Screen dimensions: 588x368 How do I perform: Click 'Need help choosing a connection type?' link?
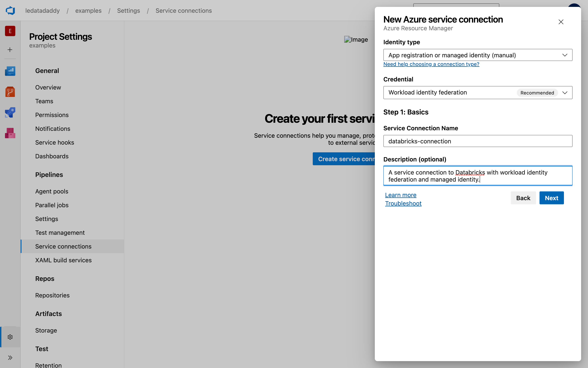point(431,64)
